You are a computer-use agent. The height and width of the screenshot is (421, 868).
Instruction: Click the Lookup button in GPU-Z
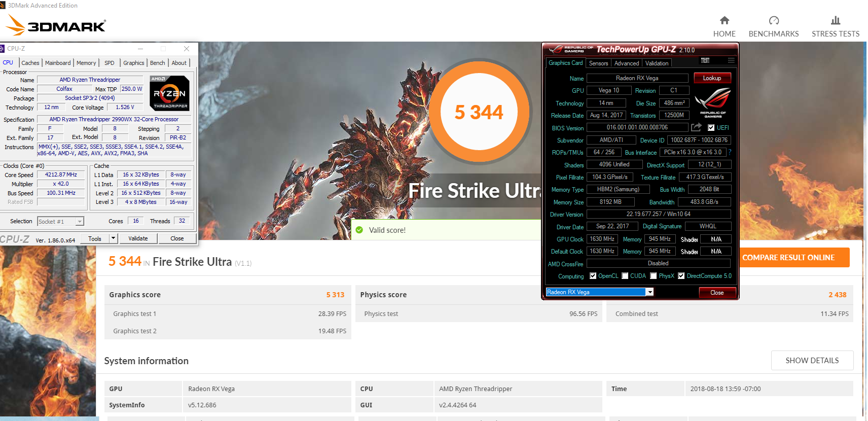712,78
